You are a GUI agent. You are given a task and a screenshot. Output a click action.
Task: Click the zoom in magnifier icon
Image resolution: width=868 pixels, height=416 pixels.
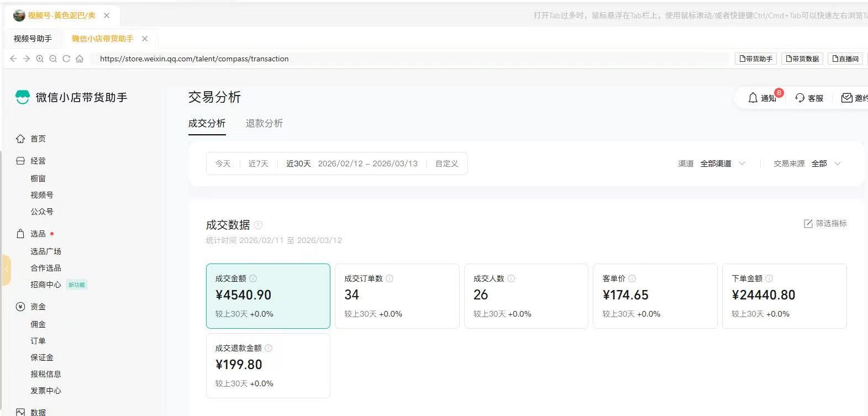tap(40, 59)
